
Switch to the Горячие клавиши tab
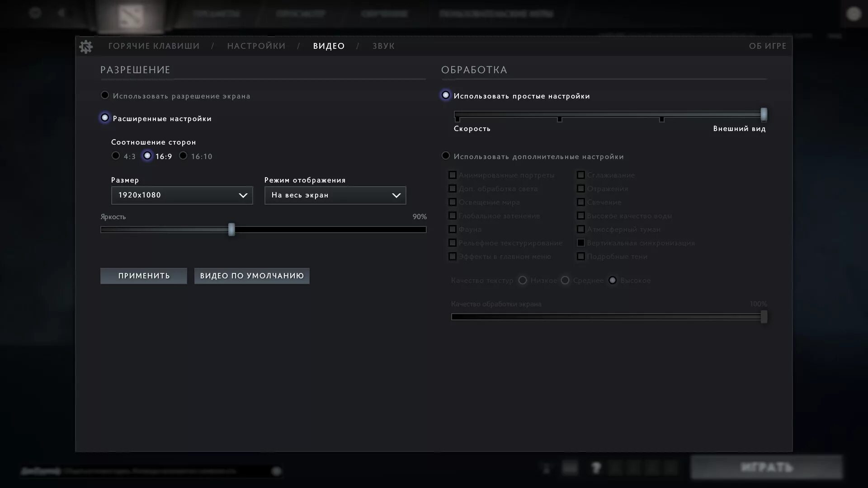click(x=154, y=46)
